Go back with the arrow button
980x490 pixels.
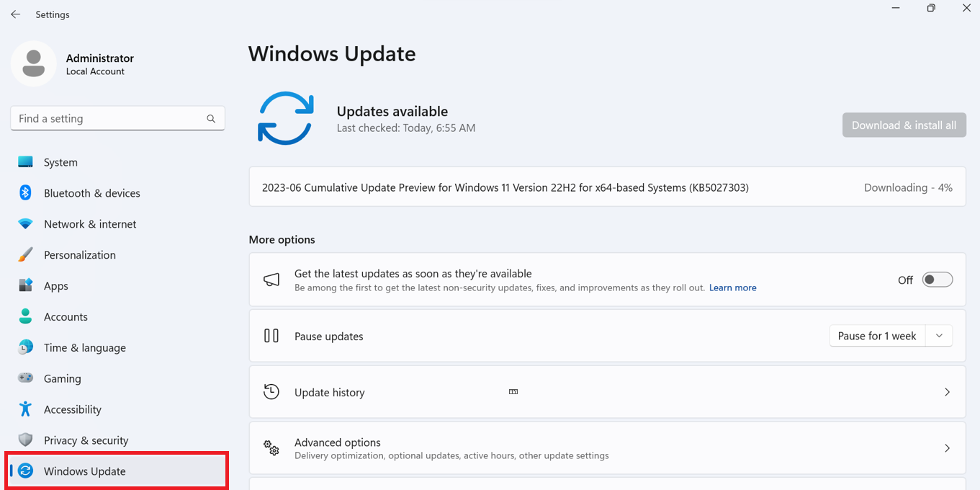click(x=15, y=14)
